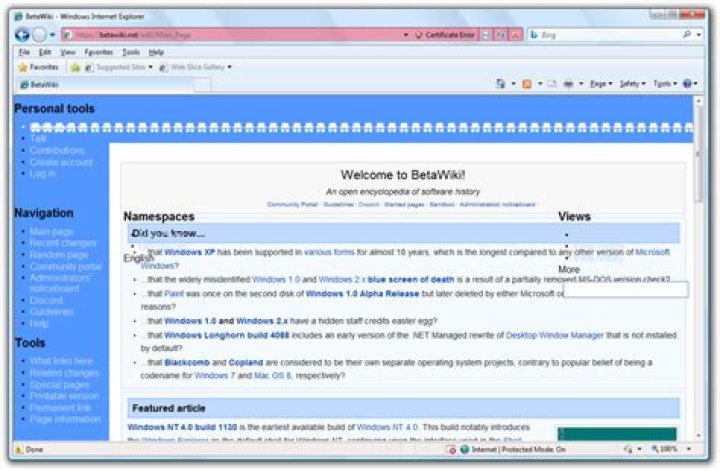The image size is (720, 471).
Task: Click the 100% zoom level button
Action: coord(664,449)
